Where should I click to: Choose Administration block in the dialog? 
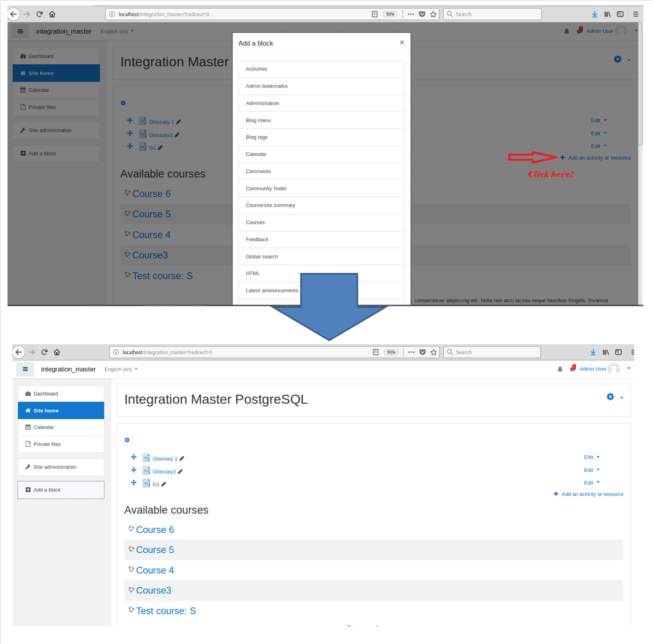coord(321,103)
